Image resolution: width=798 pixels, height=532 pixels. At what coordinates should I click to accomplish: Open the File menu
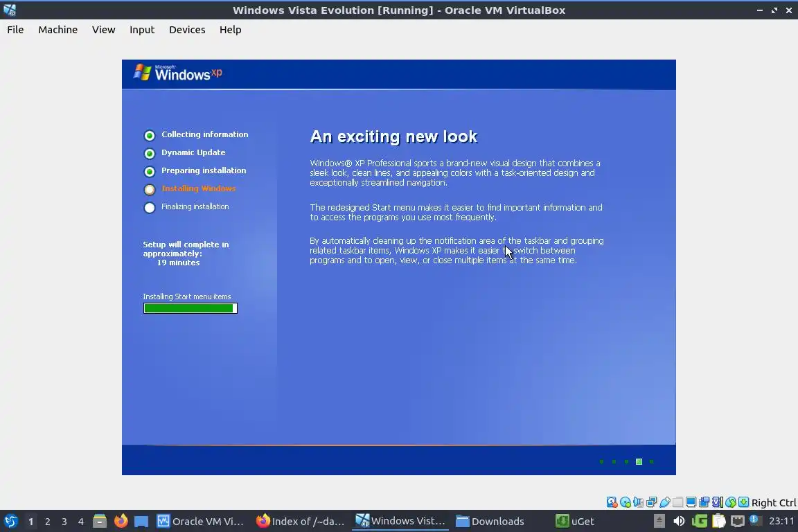(15, 30)
